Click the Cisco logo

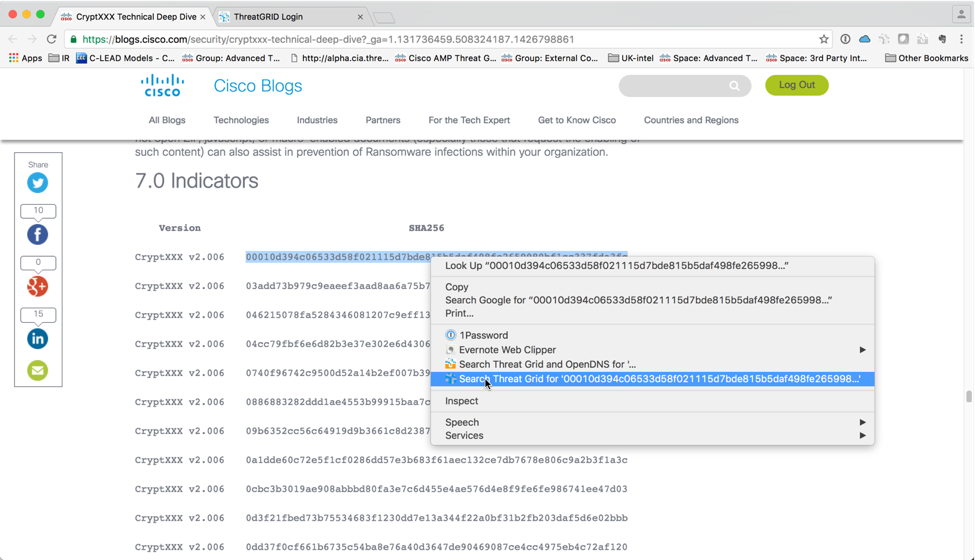162,86
